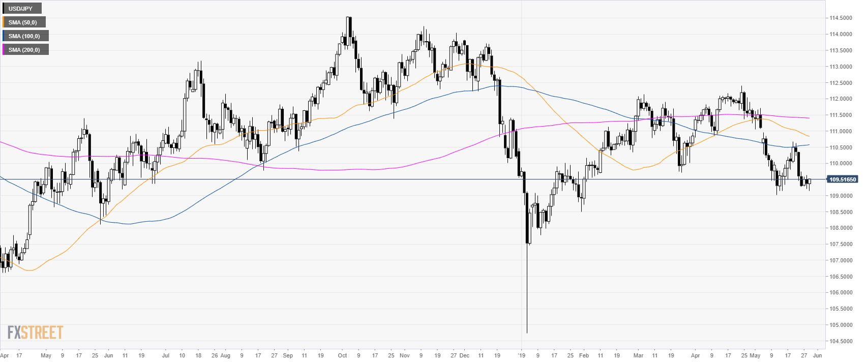
Task: Click the Sep label on the time axis
Action: pyautogui.click(x=288, y=355)
